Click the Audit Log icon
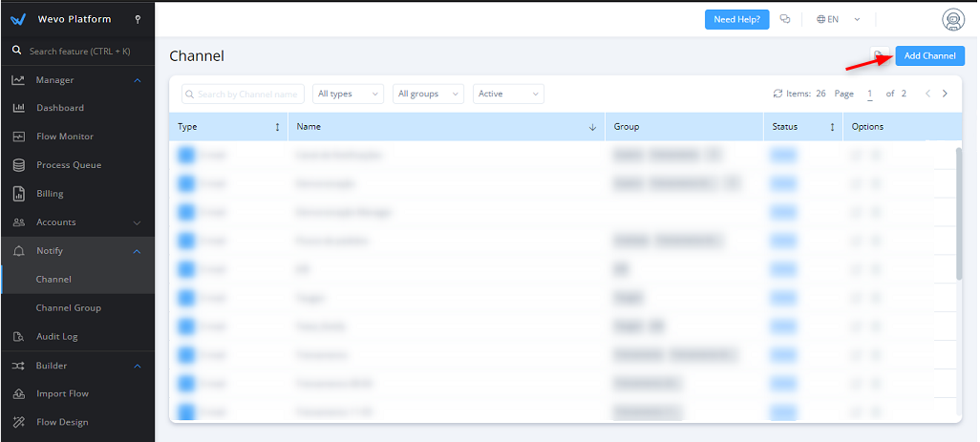Screen dimensions: 980x442 click(19, 336)
